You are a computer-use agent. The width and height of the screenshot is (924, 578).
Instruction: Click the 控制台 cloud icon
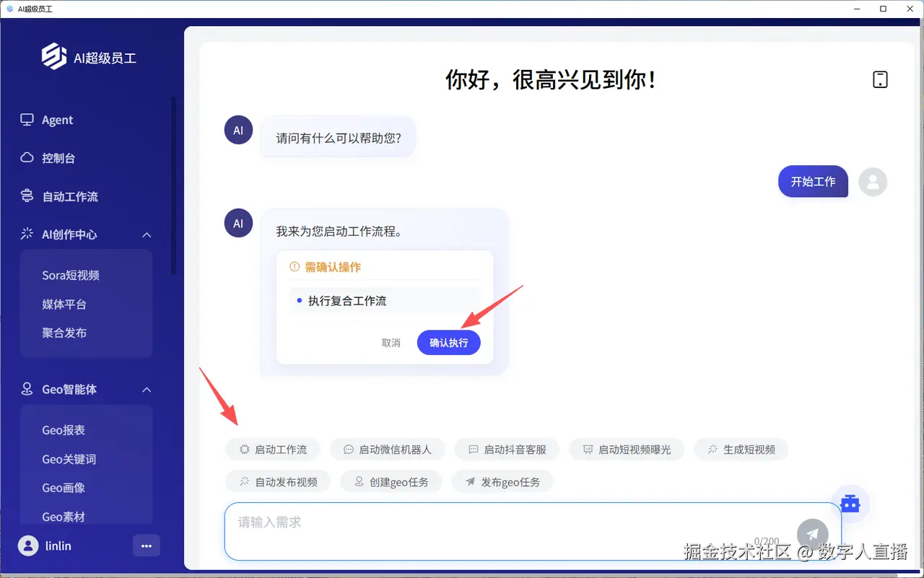coord(27,158)
